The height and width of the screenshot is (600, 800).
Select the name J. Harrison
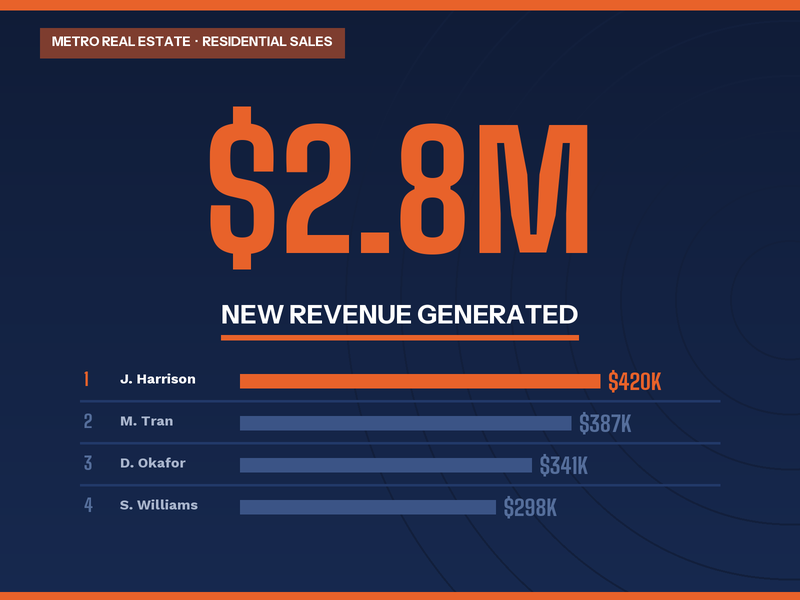[x=158, y=379]
